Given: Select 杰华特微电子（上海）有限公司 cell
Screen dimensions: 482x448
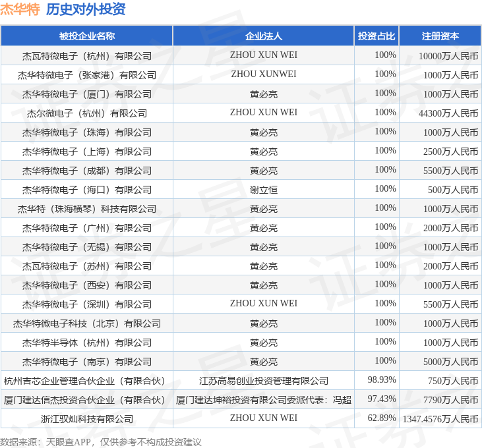Looking at the screenshot, I should [x=87, y=152].
